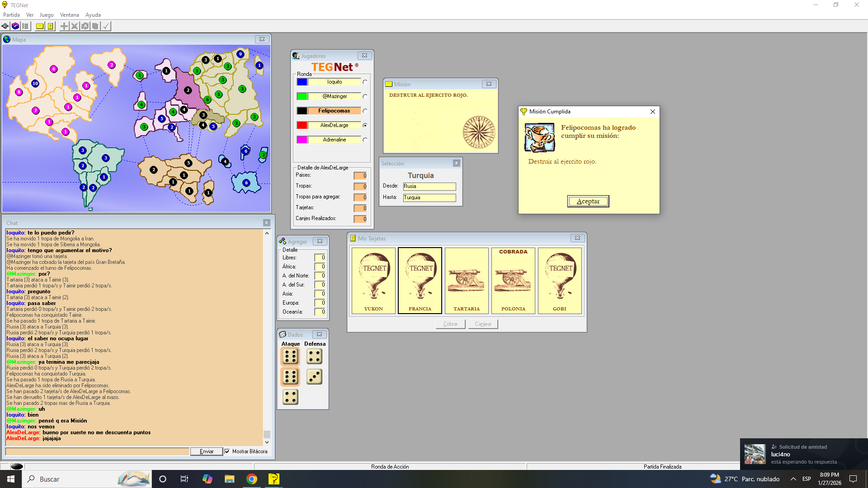
Task: Click the yellow mission card toolbar icon
Action: 40,26
